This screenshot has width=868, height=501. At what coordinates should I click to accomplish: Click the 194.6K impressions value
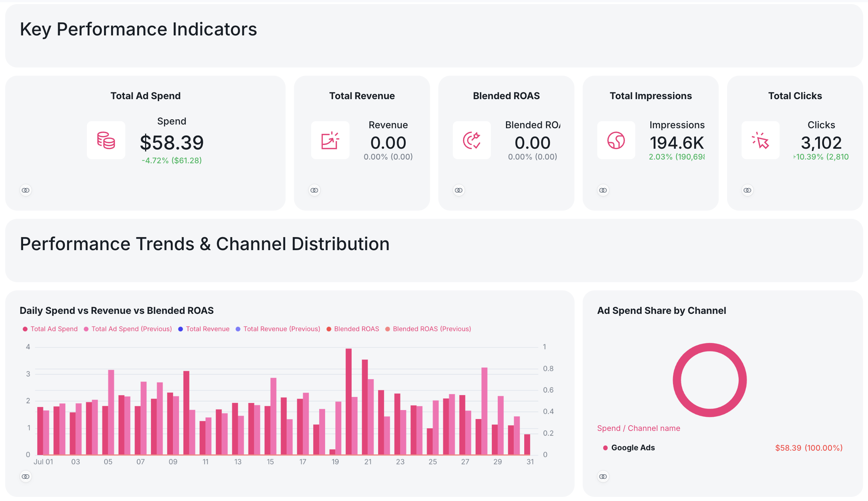(x=677, y=143)
